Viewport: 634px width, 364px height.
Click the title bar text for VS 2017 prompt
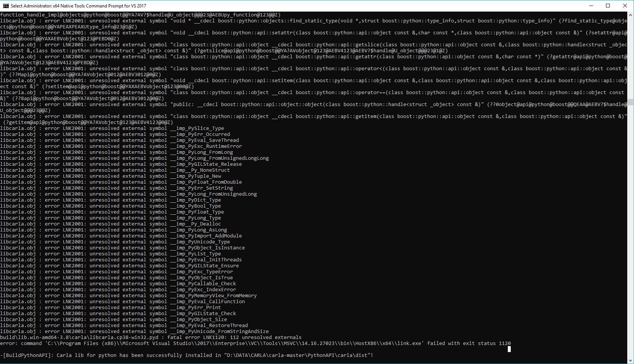coord(78,6)
